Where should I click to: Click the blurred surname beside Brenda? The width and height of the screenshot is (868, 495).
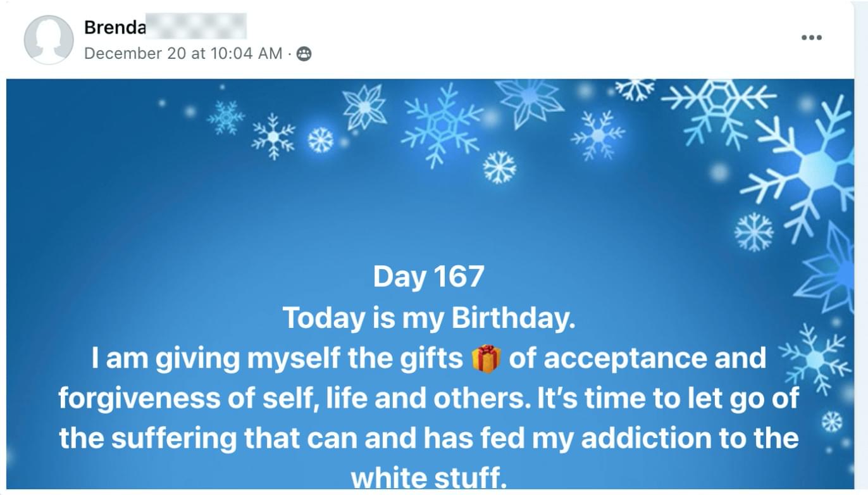tap(196, 28)
